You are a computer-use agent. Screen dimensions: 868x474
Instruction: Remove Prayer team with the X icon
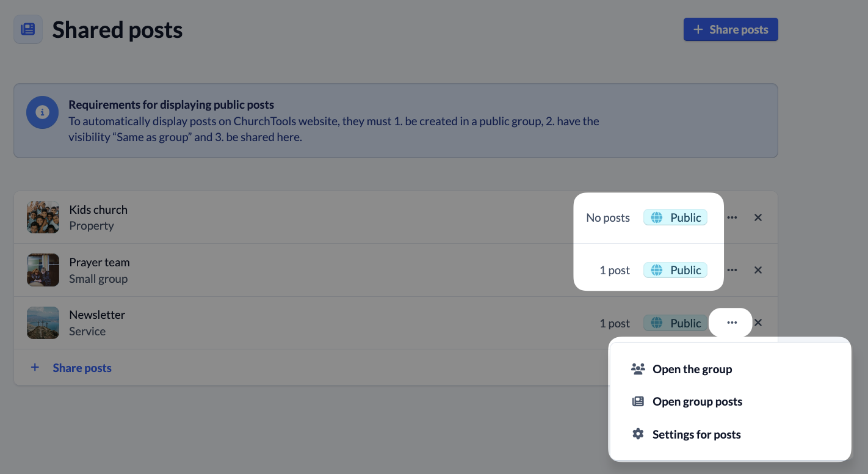point(758,270)
